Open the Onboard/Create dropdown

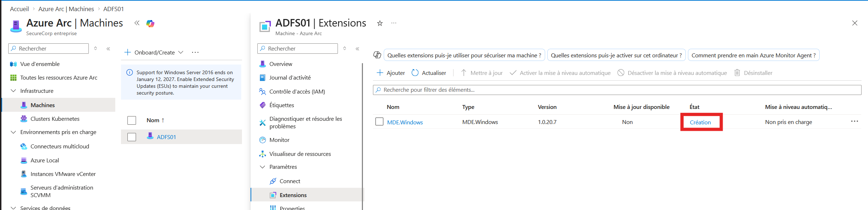[154, 52]
